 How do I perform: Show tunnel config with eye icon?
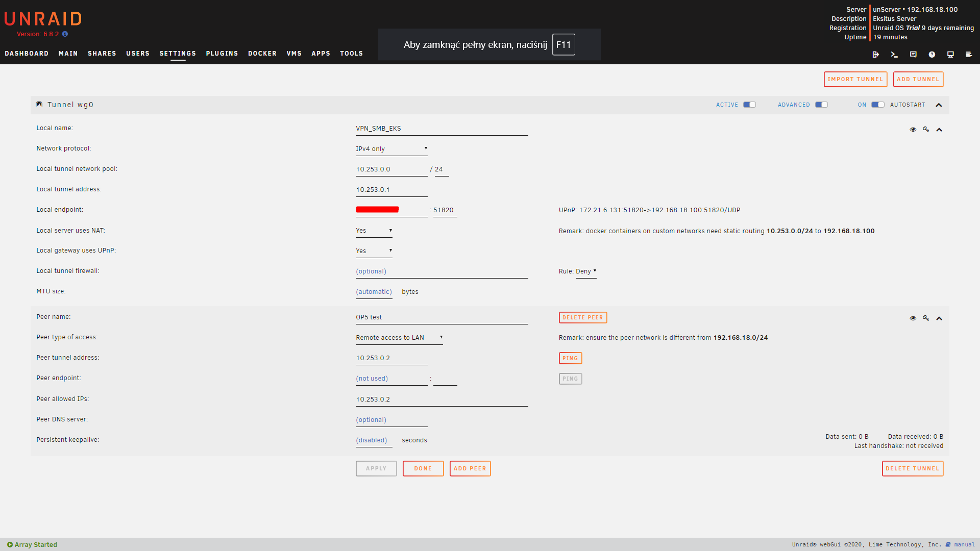[913, 130]
